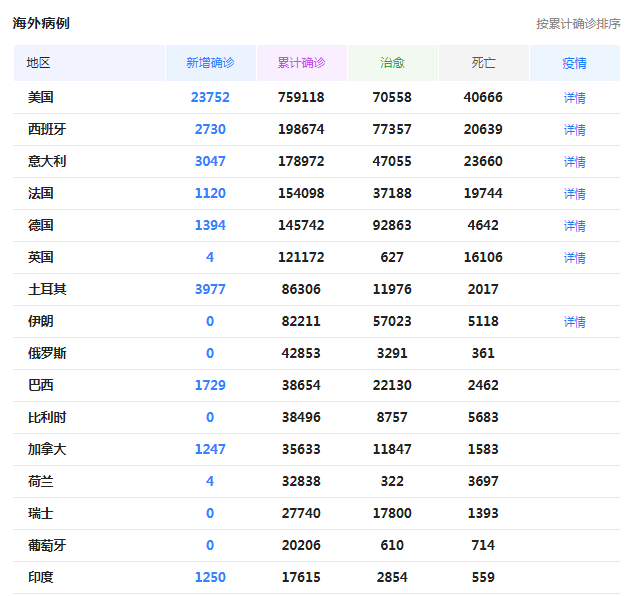The height and width of the screenshot is (596, 633).
Task: Select the 俄罗斯 region name
Action: [x=47, y=353]
